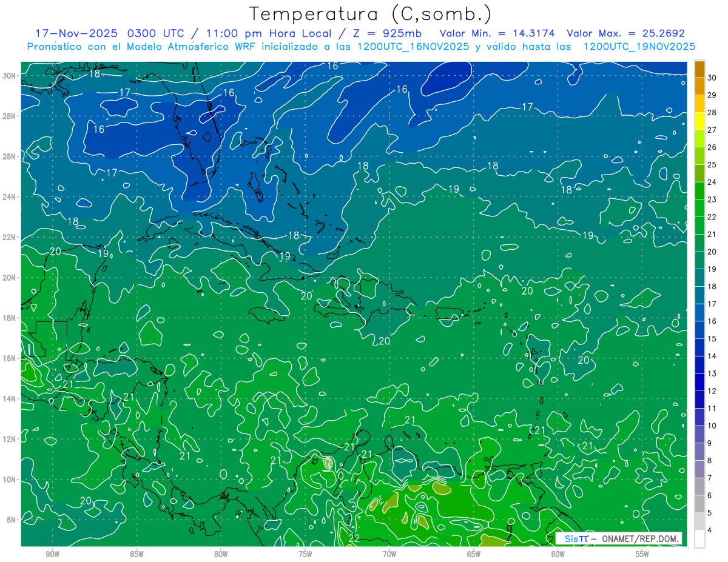Click the "85W" longitude axis label
Viewport: 728px width, 562px height.
coord(136,554)
